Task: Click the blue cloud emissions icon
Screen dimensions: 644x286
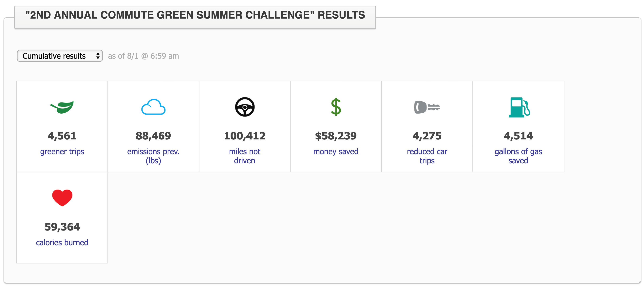Action: tap(153, 107)
